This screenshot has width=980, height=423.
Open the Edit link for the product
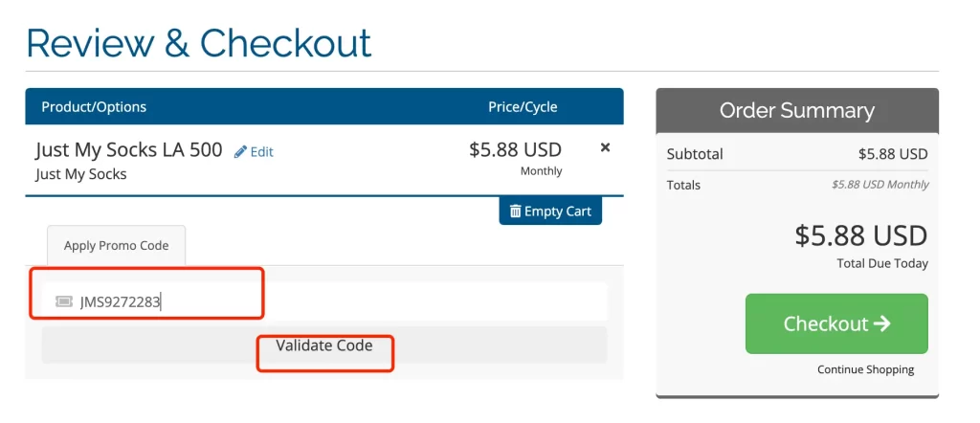pyautogui.click(x=254, y=152)
